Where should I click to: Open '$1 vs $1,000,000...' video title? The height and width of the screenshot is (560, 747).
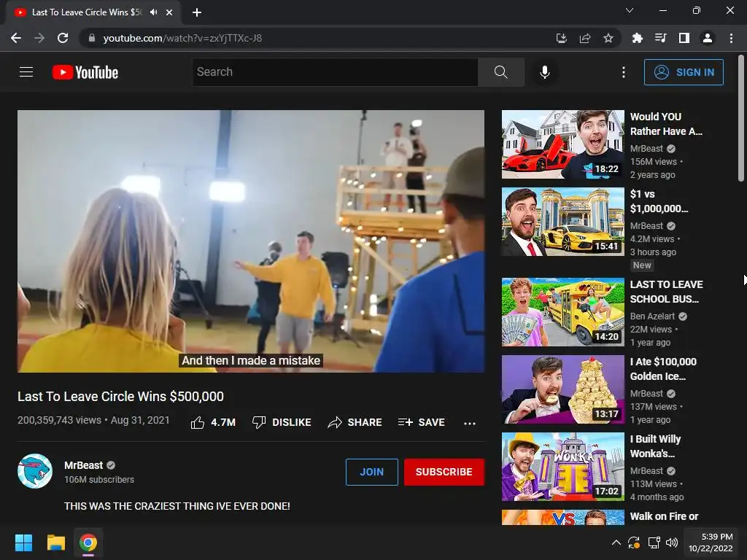point(659,201)
